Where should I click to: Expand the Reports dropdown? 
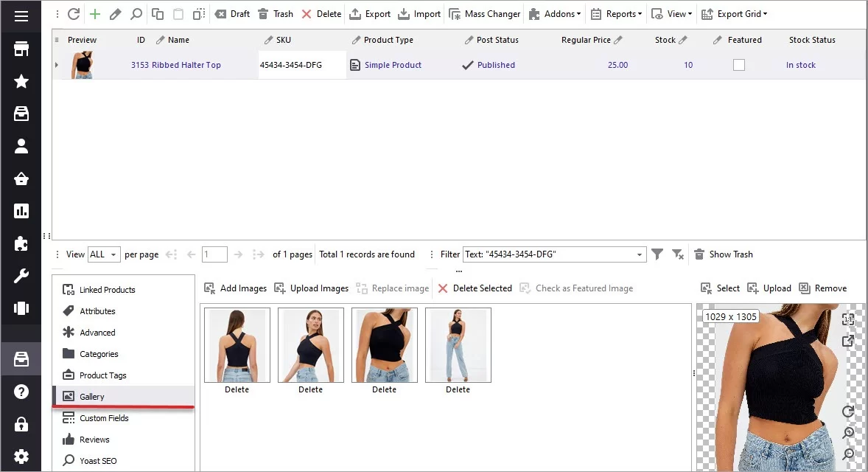pyautogui.click(x=616, y=13)
